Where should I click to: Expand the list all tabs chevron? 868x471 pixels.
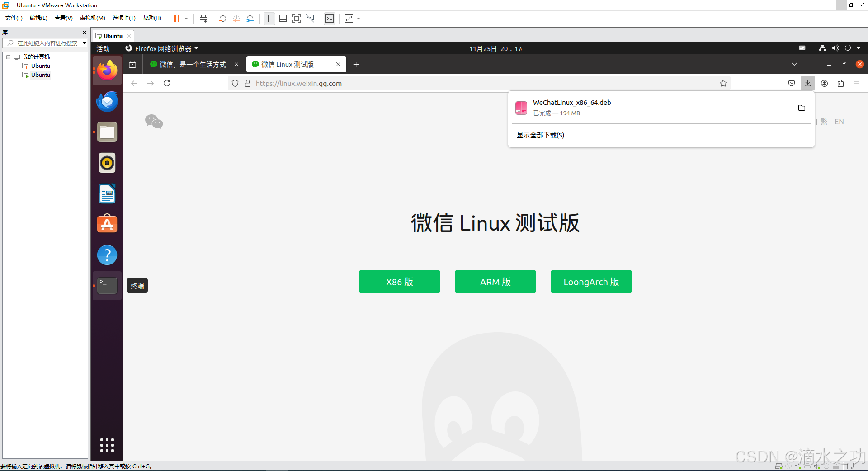click(x=794, y=64)
